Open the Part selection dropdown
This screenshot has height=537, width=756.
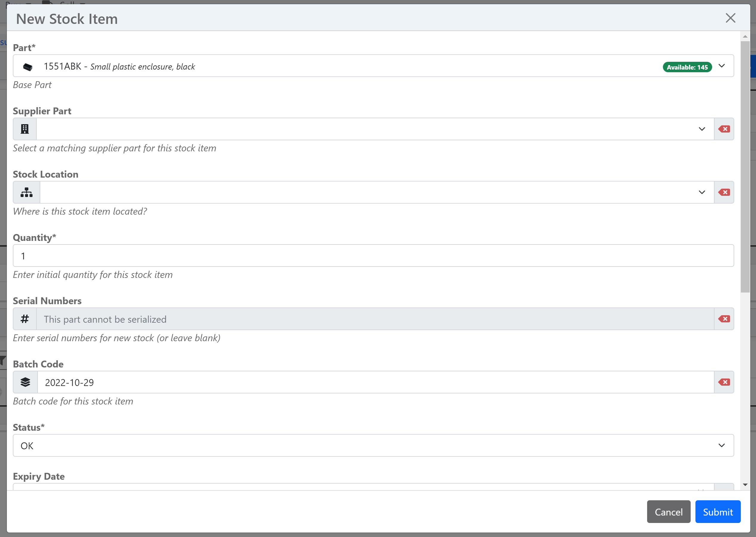pos(722,66)
